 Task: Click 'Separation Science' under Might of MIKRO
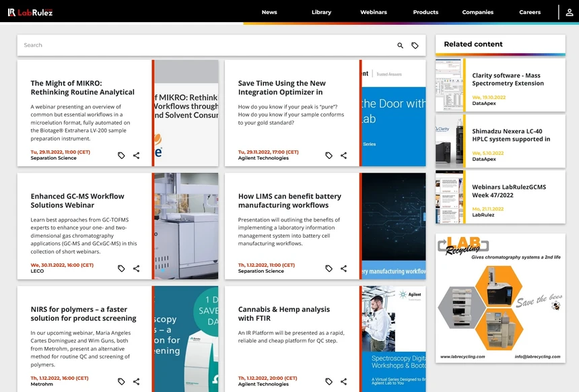tap(54, 158)
